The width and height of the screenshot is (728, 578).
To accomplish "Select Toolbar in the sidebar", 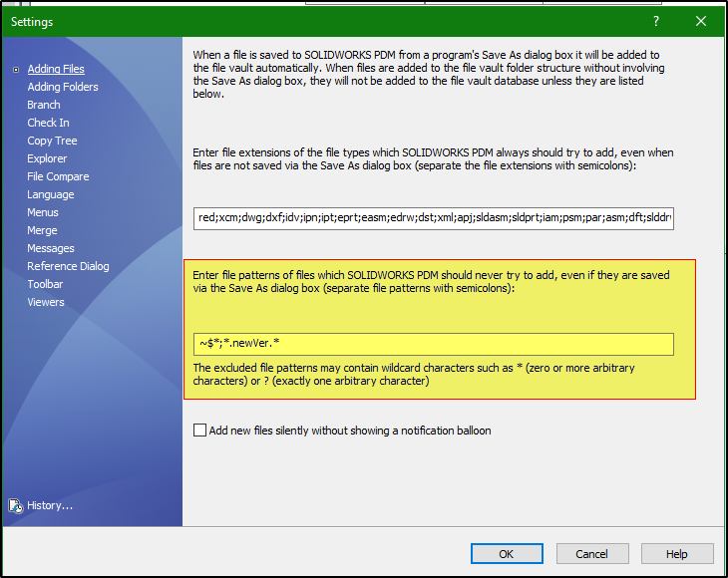I will (x=45, y=284).
